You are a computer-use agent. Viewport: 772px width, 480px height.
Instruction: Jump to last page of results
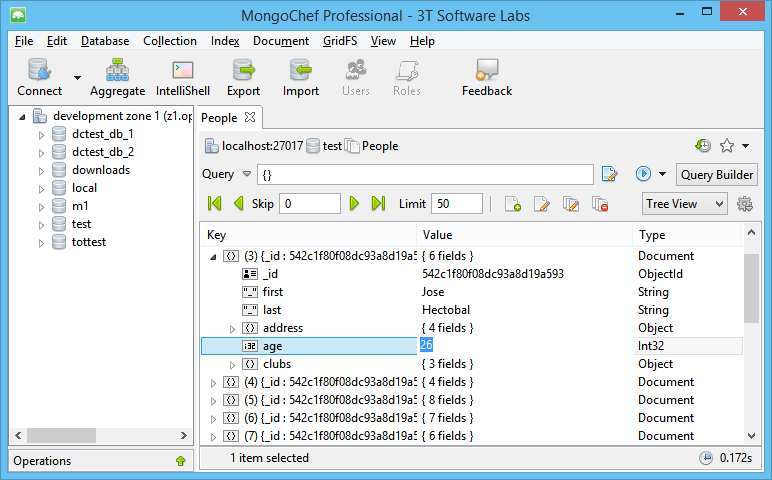click(x=378, y=203)
